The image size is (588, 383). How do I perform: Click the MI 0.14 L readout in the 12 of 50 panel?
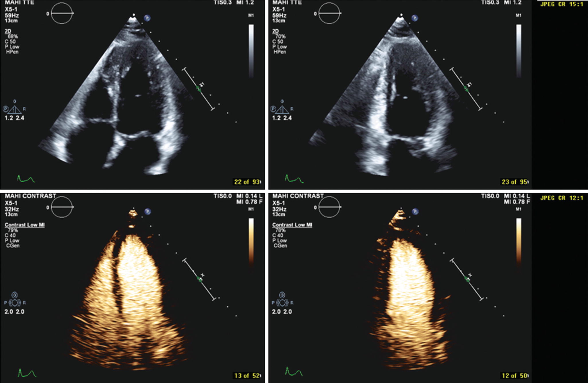[517, 196]
